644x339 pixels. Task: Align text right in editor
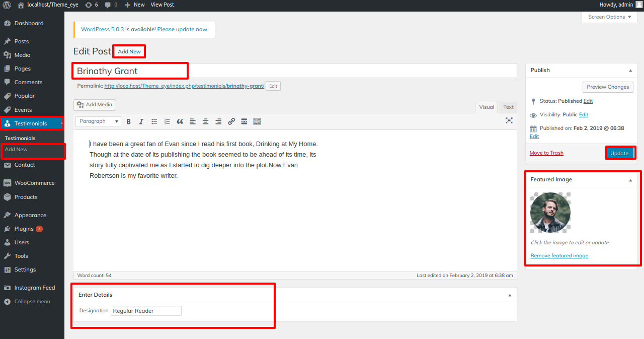(218, 121)
